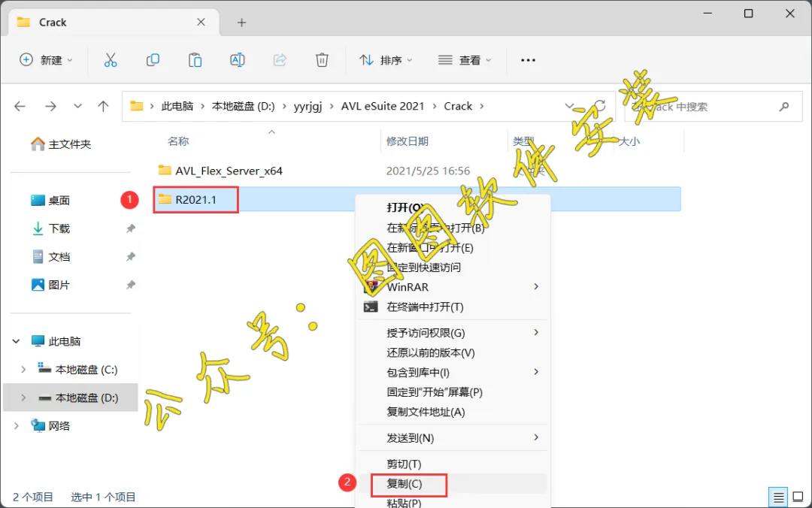812x508 pixels.
Task: Unpin 图片 using its pin icon
Action: (131, 285)
